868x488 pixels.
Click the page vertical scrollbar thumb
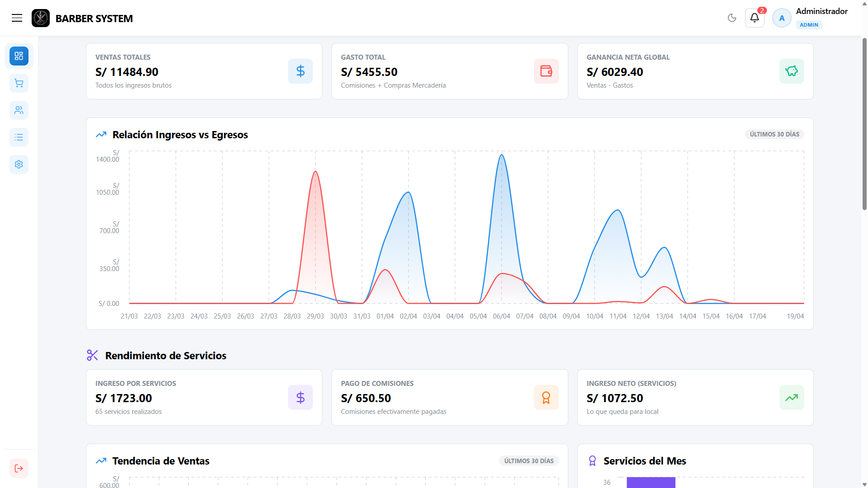pos(864,124)
